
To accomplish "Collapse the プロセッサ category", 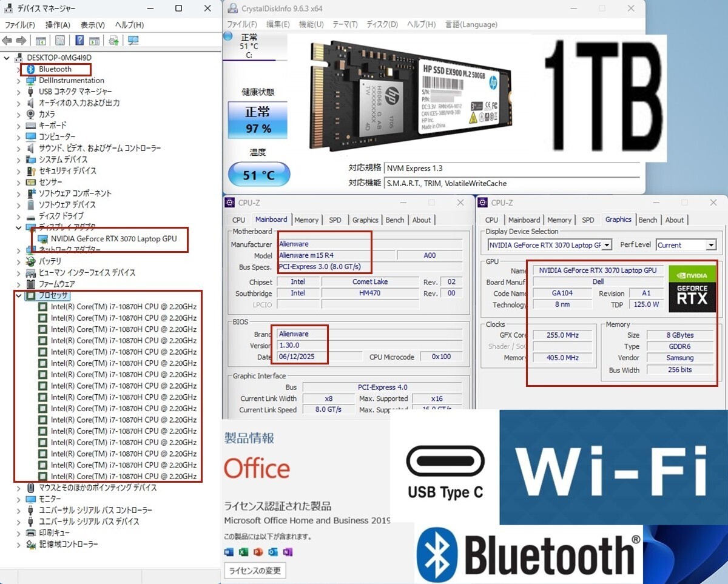I will (18, 295).
